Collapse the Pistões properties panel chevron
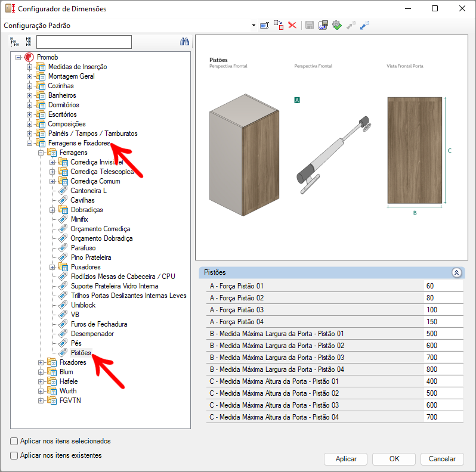 (456, 272)
